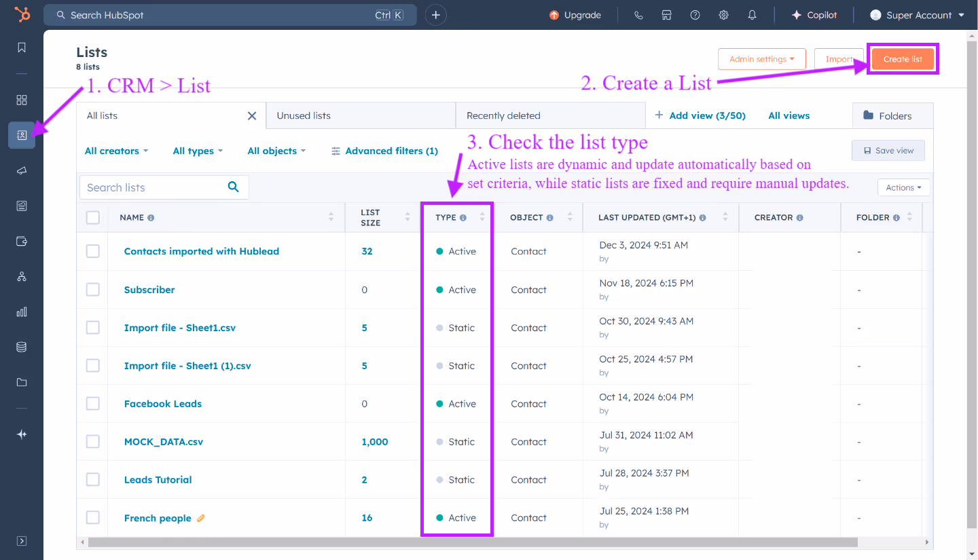
Task: Open the All creators filter dropdown
Action: [x=115, y=151]
